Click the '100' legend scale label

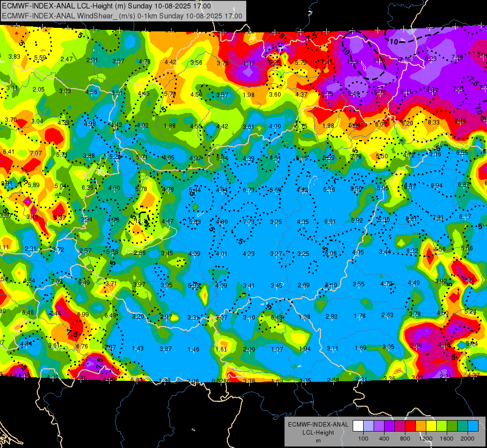point(363,439)
